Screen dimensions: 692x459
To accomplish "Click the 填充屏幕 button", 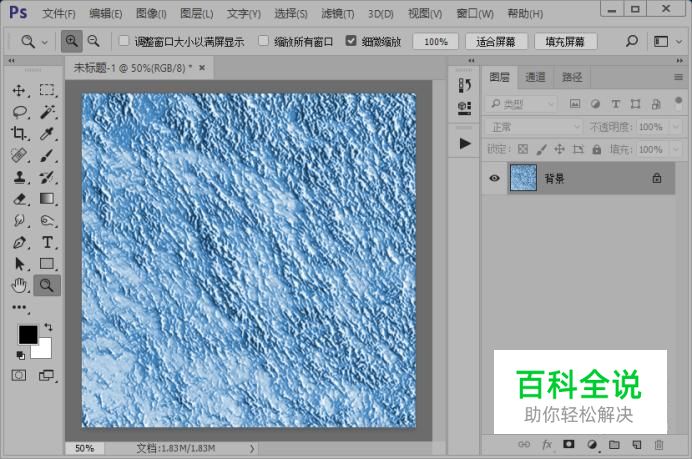I will coord(565,41).
